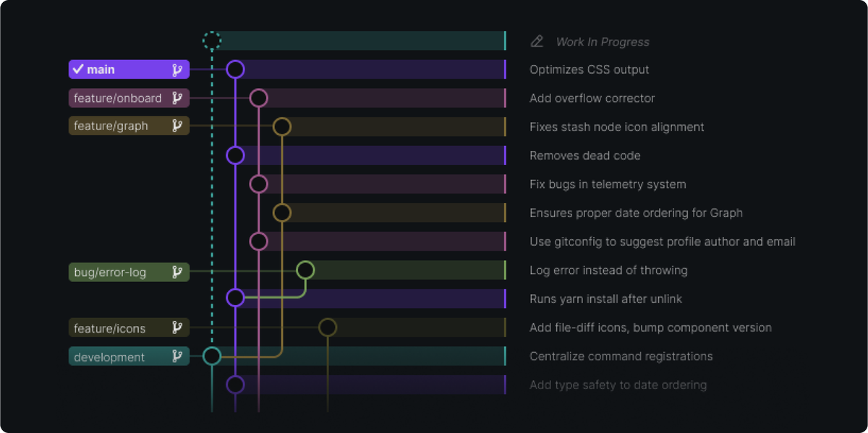This screenshot has width=868, height=433.
Task: Select the dashed Work In Progress node
Action: click(x=212, y=40)
